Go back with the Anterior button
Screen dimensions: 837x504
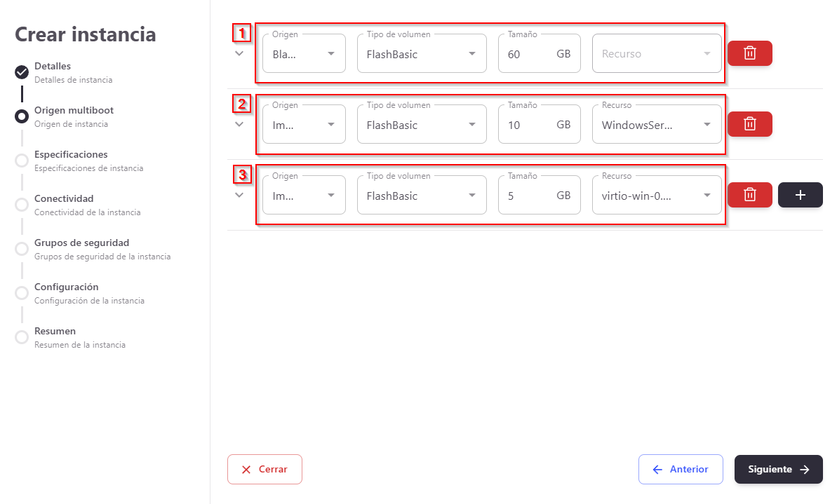pyautogui.click(x=680, y=470)
